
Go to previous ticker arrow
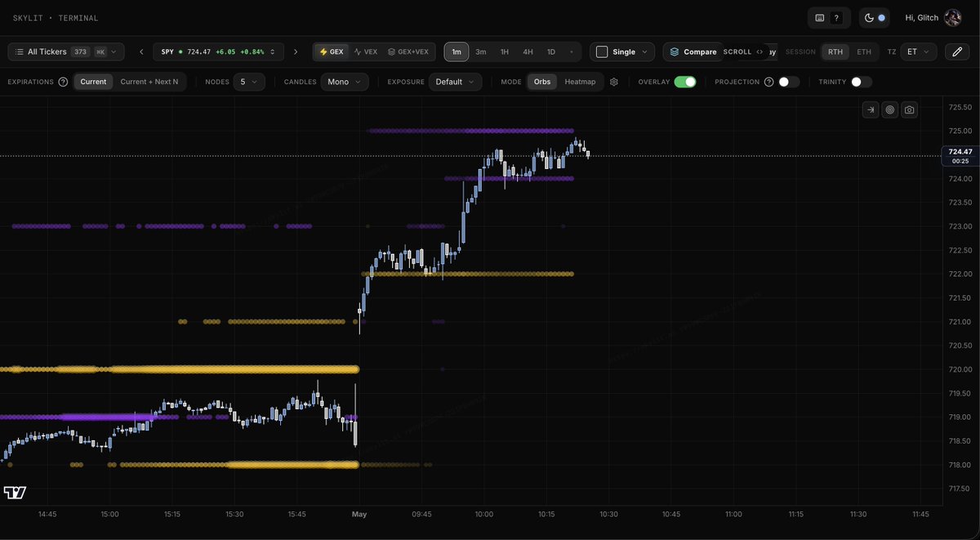pyautogui.click(x=141, y=51)
